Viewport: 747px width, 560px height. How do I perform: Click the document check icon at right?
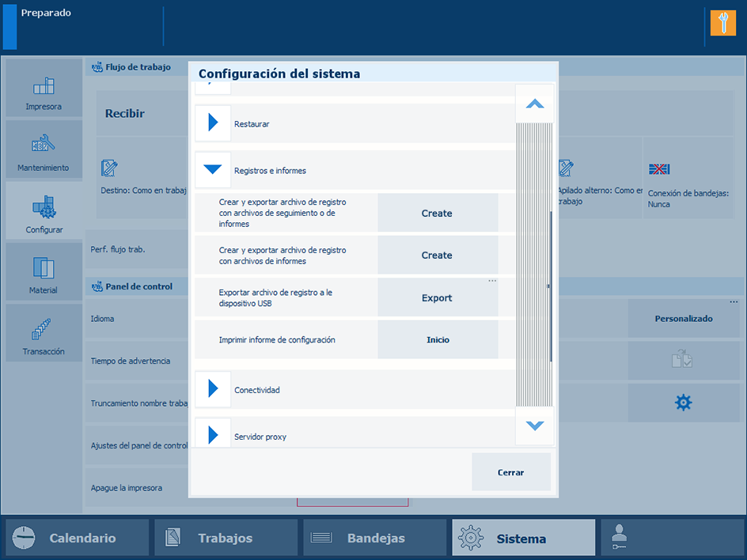pyautogui.click(x=682, y=359)
